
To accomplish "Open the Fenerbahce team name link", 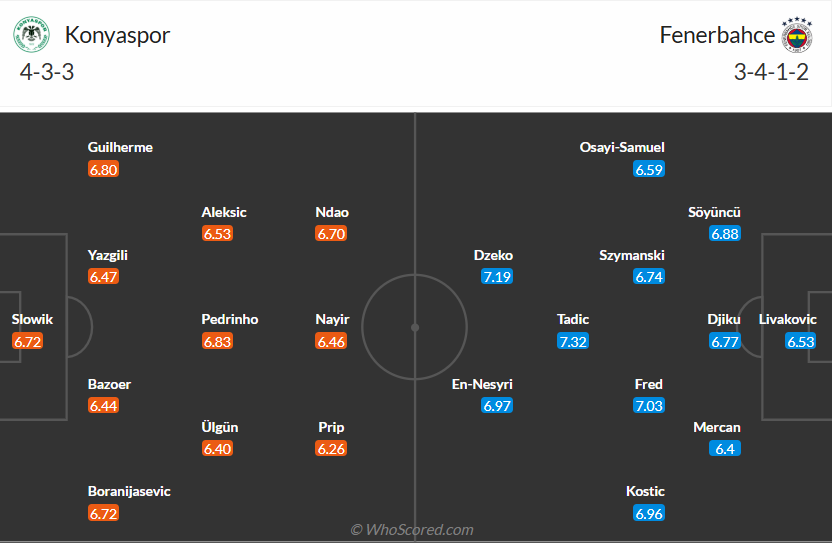I will (x=717, y=35).
